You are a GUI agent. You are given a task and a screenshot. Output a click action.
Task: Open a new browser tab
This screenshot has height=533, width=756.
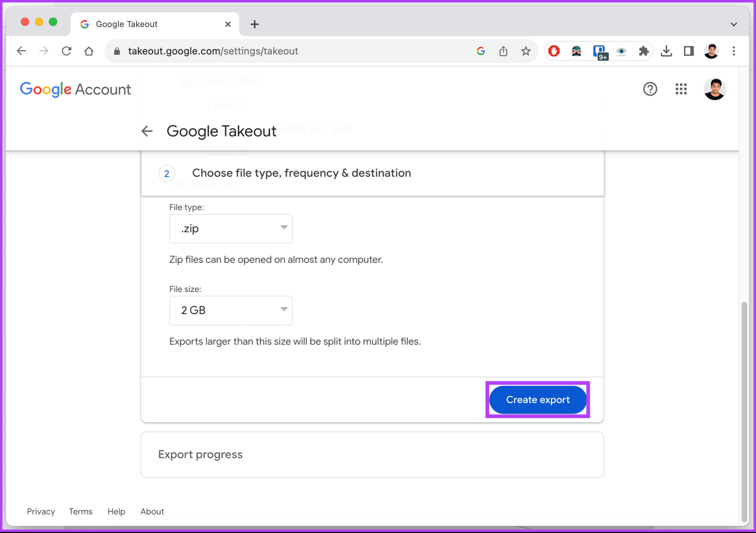[254, 24]
